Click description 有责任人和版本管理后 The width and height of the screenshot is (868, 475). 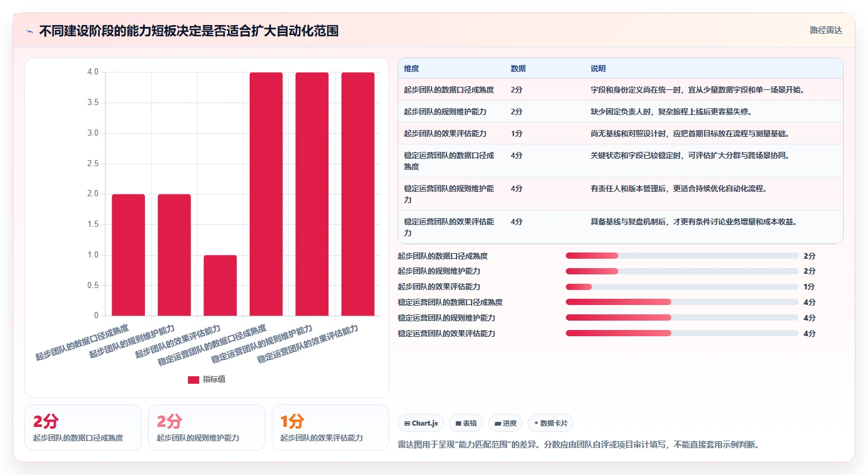678,189
